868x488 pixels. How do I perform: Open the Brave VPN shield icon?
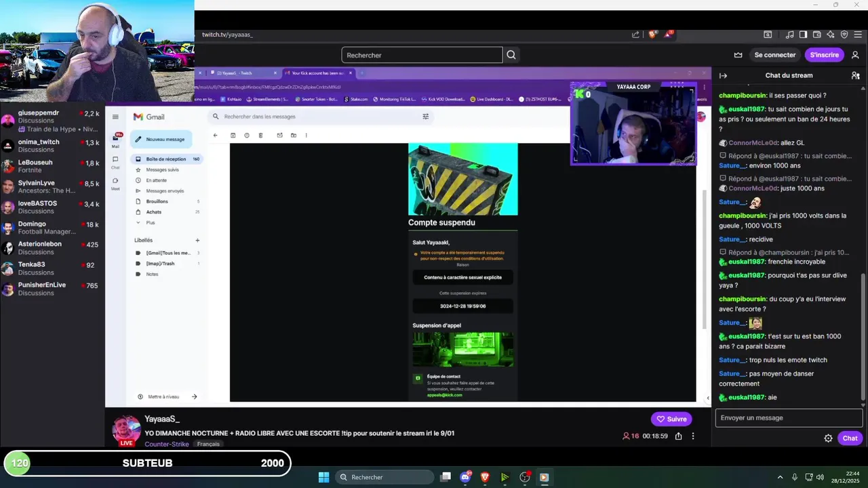click(844, 35)
